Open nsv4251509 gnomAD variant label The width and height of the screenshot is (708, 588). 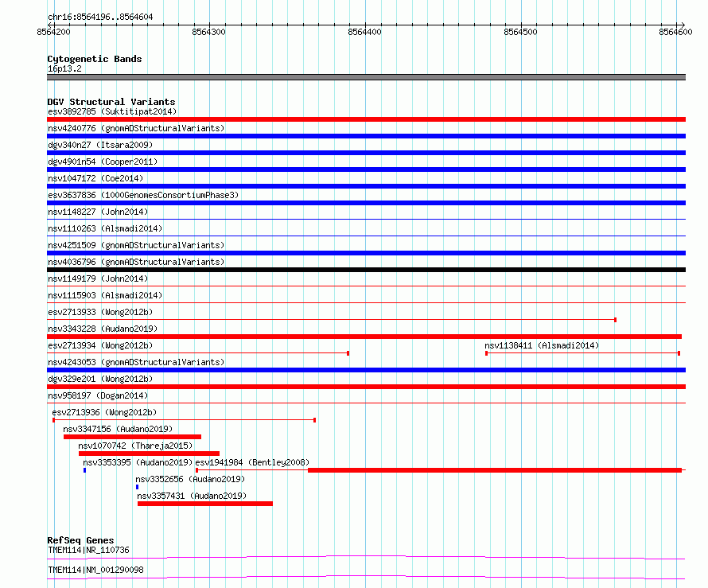[x=136, y=245]
